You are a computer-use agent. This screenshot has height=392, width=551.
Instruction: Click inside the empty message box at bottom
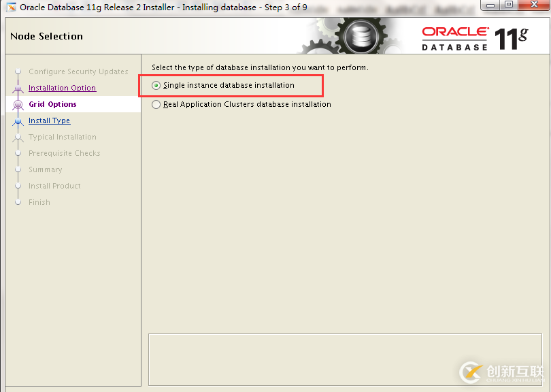click(x=345, y=359)
